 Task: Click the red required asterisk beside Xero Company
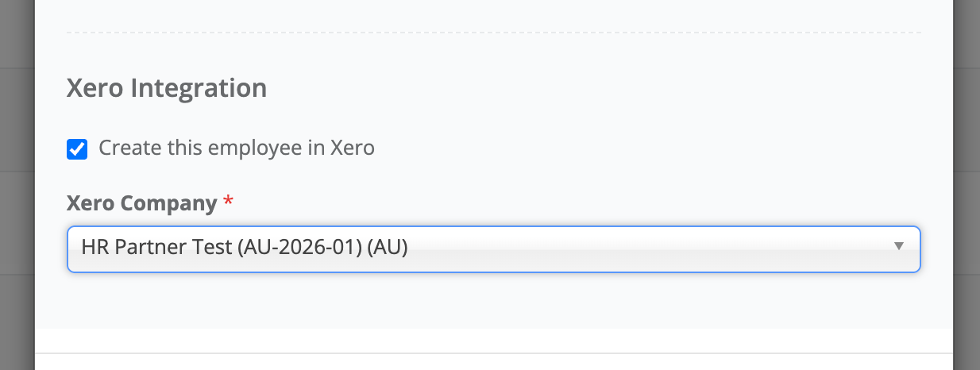pyautogui.click(x=229, y=202)
